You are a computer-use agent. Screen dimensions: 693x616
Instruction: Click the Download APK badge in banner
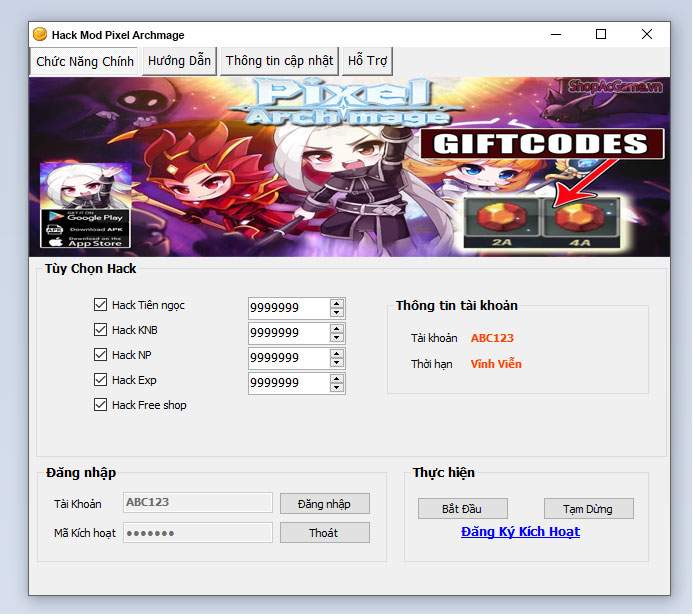tap(85, 229)
